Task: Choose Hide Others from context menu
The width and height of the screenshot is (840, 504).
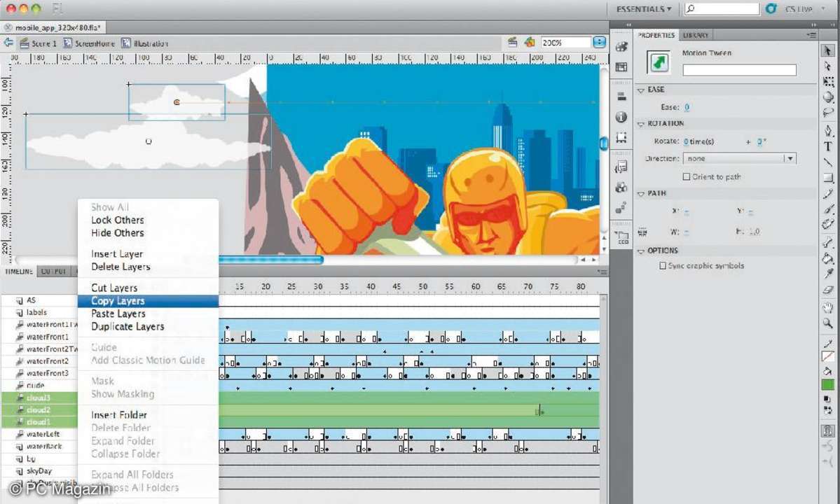Action: coord(117,232)
